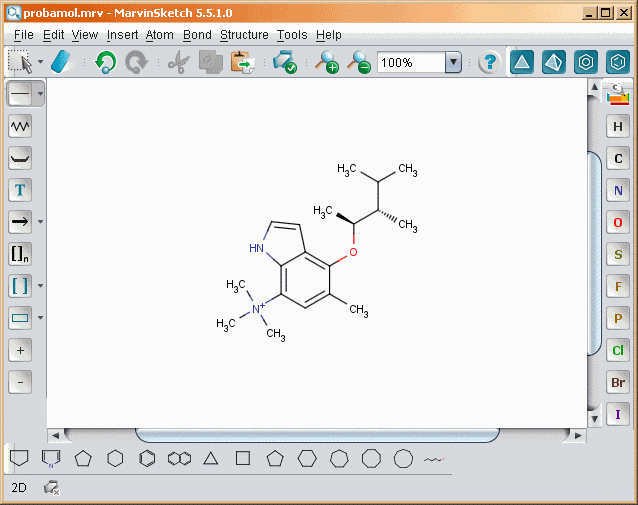Screen dimensions: 638x505
Task: Click the Zoom In magnifier icon
Action: [327, 62]
